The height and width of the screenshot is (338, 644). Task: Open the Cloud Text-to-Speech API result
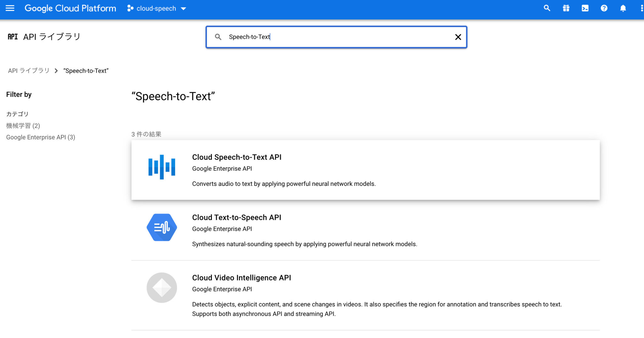pos(236,217)
